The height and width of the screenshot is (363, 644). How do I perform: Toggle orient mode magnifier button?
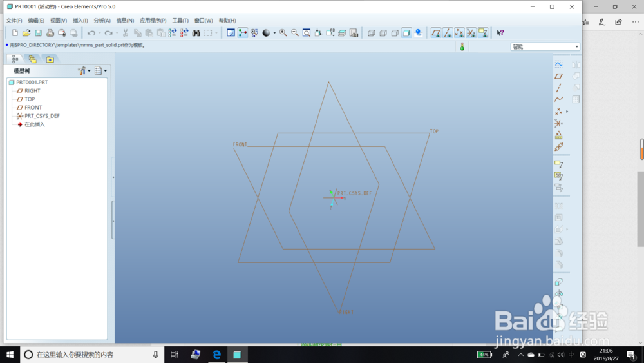click(x=254, y=33)
